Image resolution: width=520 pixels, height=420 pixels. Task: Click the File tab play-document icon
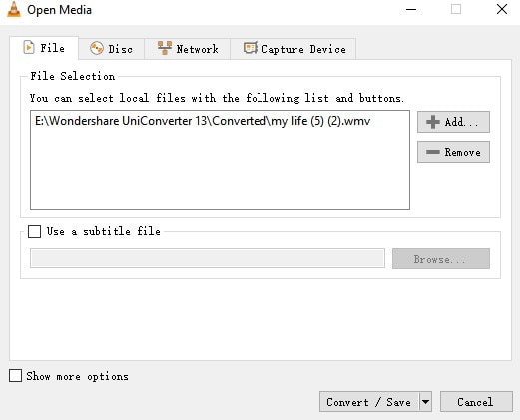29,48
